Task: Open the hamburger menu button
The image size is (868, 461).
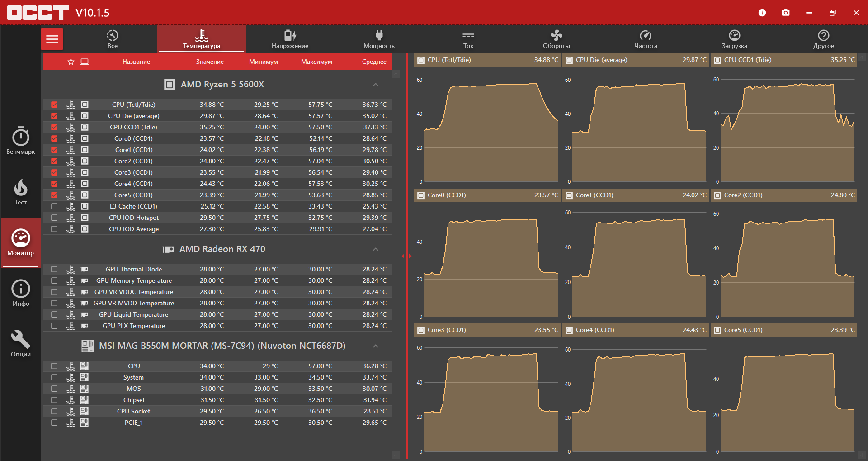Action: 52,39
